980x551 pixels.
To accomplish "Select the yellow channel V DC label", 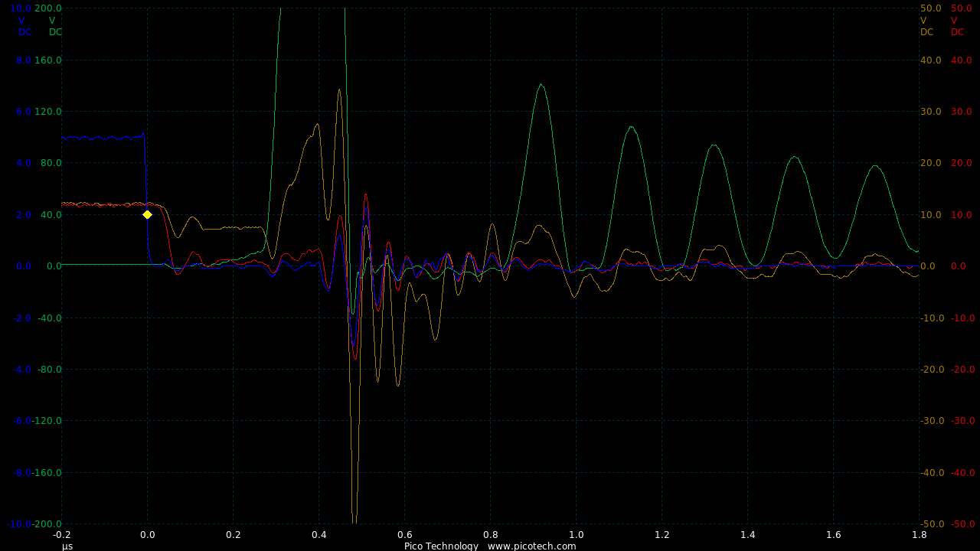I will coord(926,26).
